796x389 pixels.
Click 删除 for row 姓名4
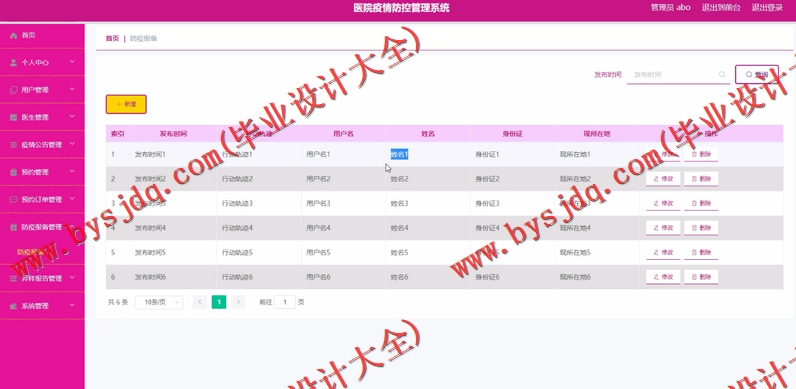pyautogui.click(x=701, y=228)
